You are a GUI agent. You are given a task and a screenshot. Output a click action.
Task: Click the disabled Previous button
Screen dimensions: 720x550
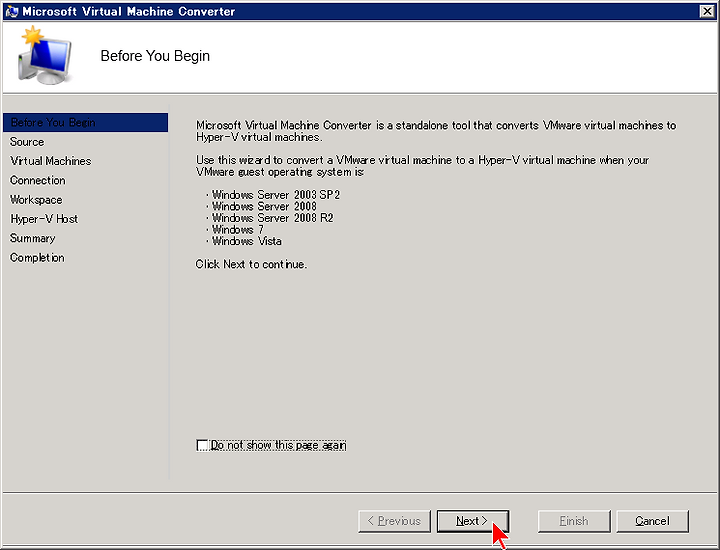394,521
